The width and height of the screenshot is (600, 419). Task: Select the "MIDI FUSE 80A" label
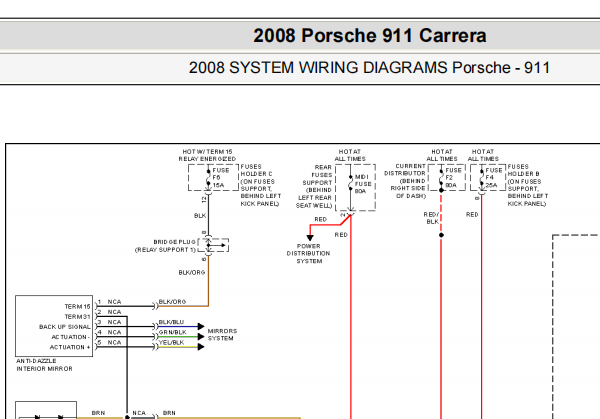pyautogui.click(x=363, y=184)
